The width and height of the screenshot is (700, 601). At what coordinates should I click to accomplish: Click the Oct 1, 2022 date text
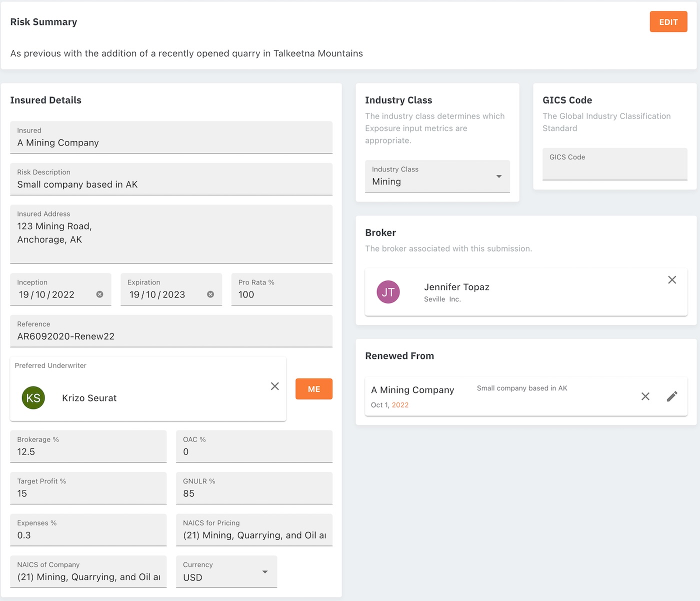(390, 405)
